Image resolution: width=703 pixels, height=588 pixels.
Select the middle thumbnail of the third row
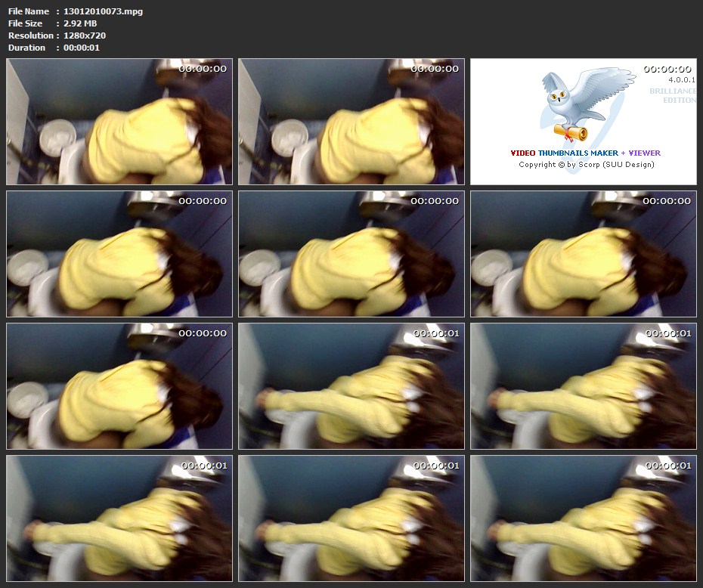tap(351, 386)
